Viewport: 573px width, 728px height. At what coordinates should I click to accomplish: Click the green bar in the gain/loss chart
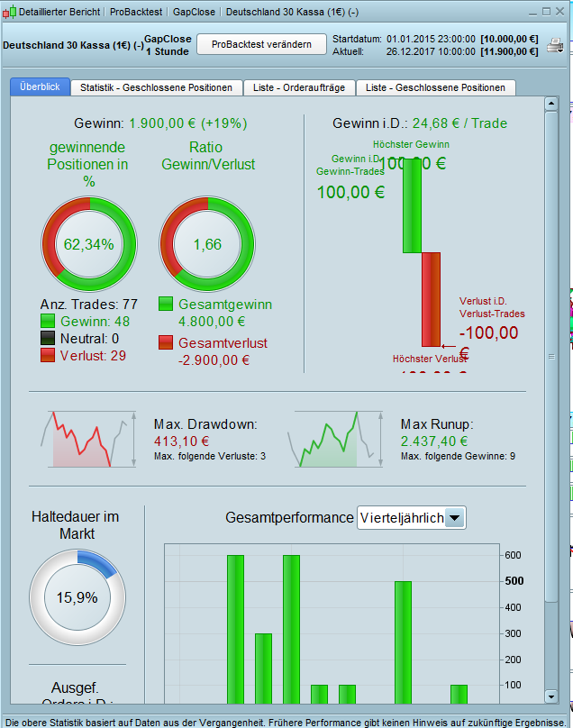tap(413, 205)
